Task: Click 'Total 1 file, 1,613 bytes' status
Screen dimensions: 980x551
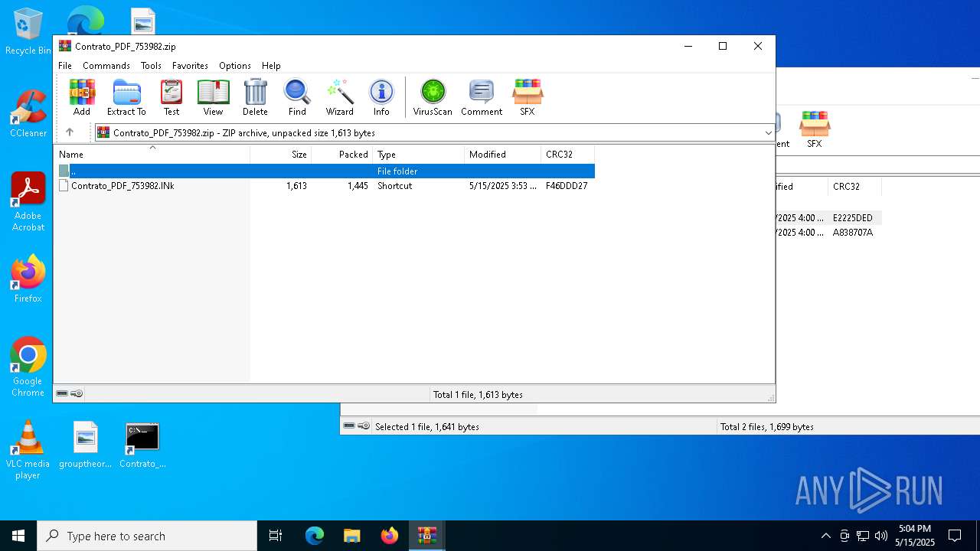Action: tap(478, 395)
